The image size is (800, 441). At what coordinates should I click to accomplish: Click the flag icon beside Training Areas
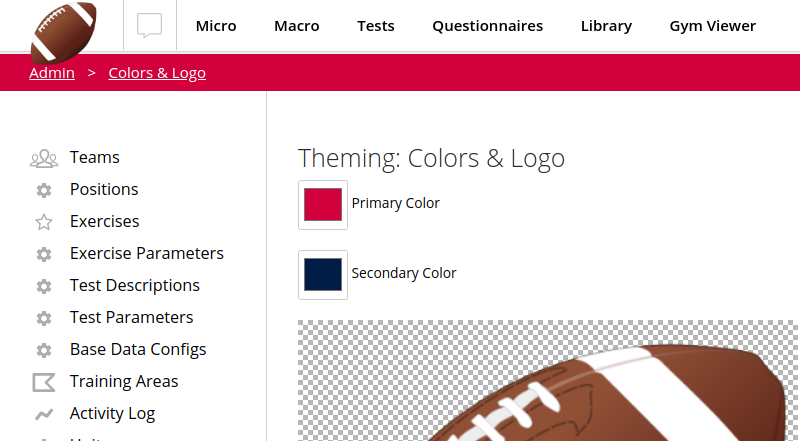(44, 382)
